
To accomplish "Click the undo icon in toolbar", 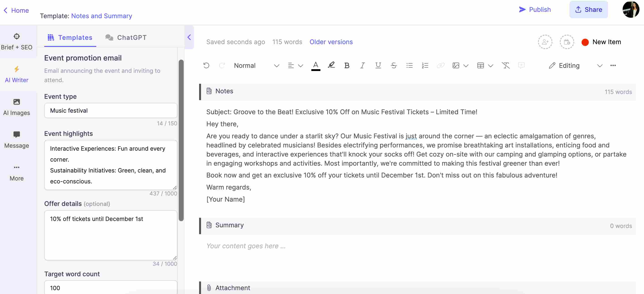I will coord(206,66).
